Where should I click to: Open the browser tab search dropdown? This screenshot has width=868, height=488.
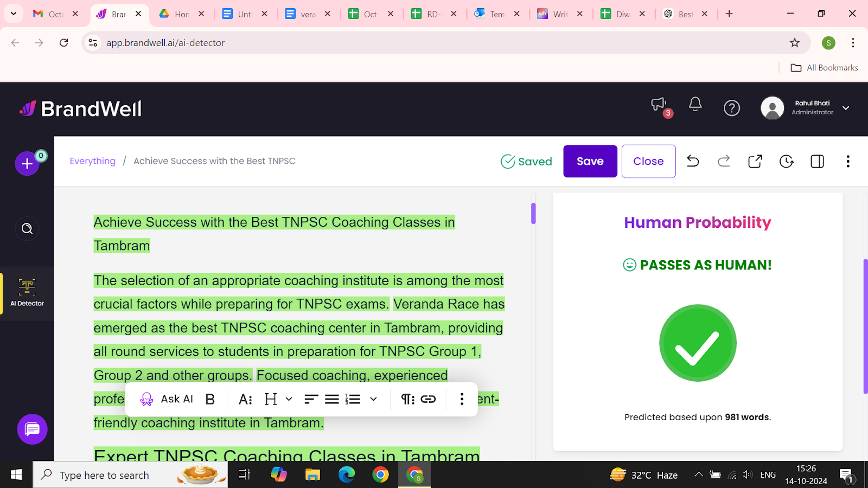(13, 14)
